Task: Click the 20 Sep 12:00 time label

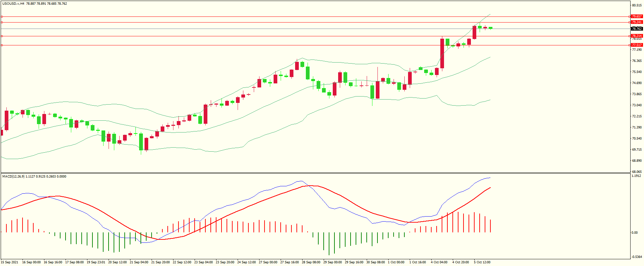Action: pos(117,262)
